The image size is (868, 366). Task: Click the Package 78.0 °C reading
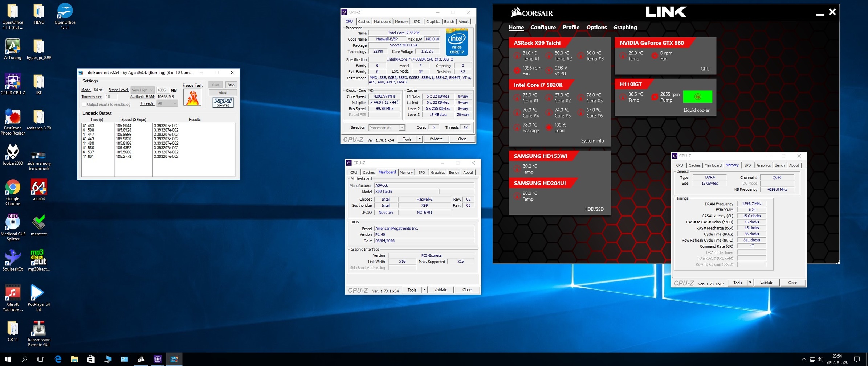(526, 128)
